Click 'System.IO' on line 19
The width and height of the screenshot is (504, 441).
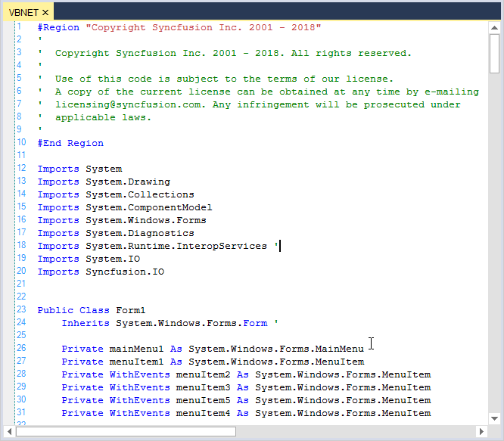click(x=113, y=259)
